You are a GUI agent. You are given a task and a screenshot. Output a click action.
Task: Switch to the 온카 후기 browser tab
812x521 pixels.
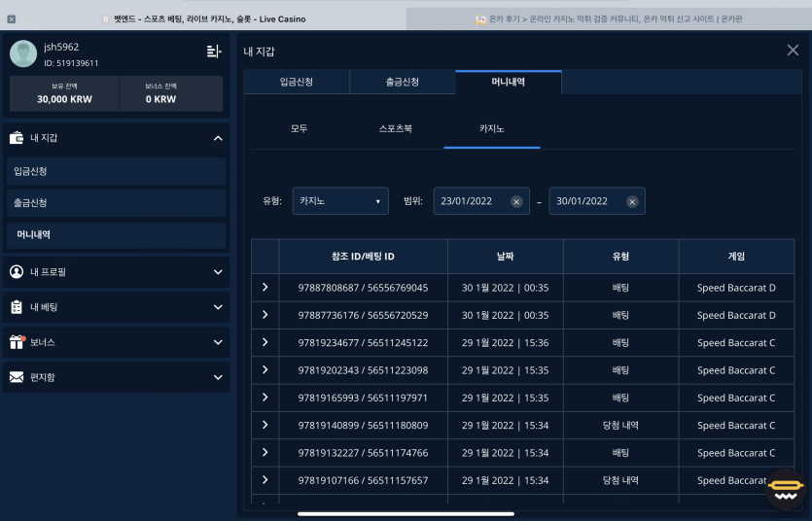(609, 19)
